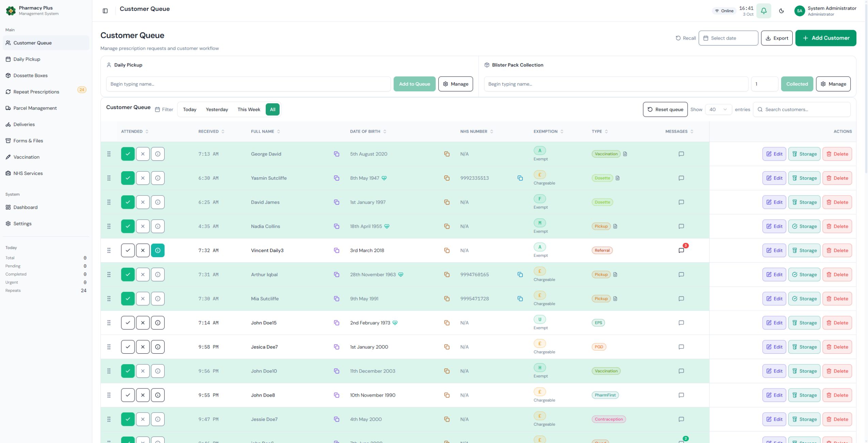Open the notifications bell
The image size is (868, 443).
coord(763,11)
